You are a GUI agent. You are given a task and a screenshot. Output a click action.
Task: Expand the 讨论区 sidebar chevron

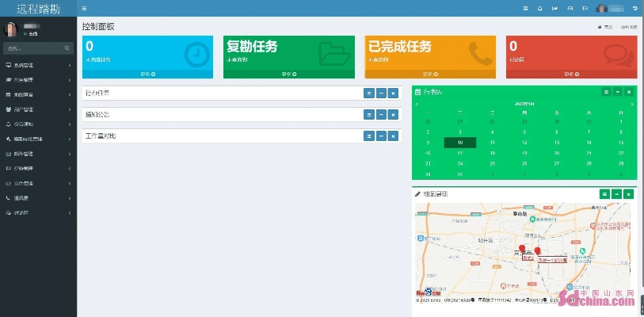tap(70, 213)
